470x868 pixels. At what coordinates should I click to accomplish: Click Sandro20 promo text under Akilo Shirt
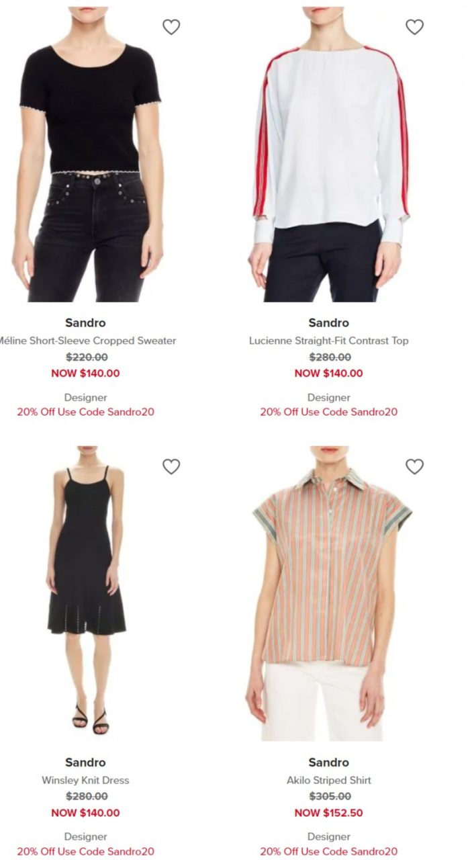pyautogui.click(x=329, y=851)
